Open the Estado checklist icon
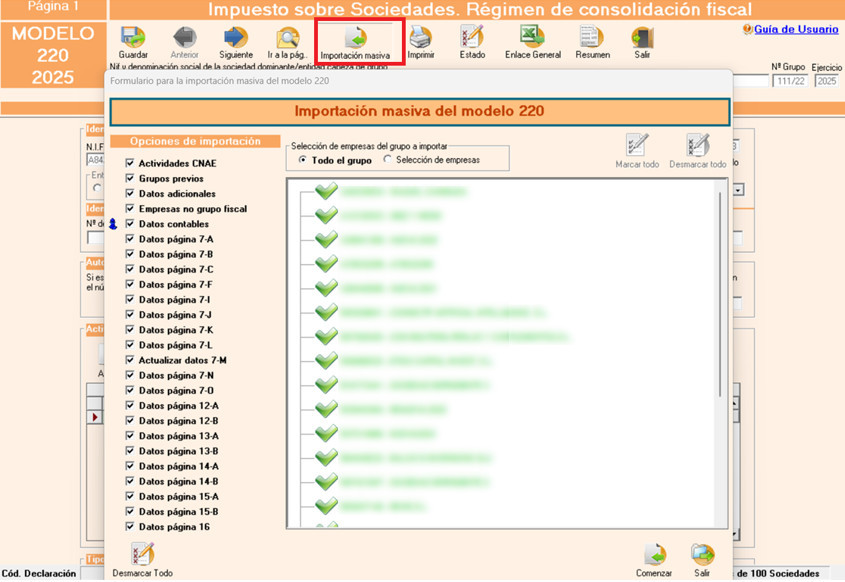Image resolution: width=845 pixels, height=582 pixels. click(x=472, y=38)
